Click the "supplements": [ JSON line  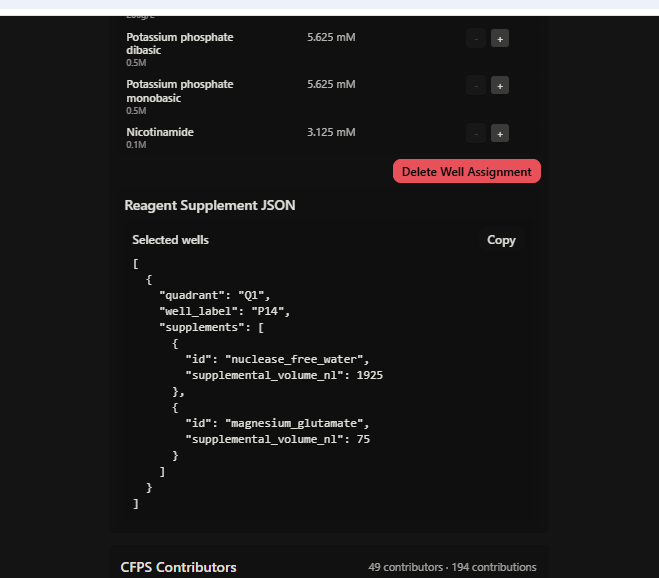coord(211,327)
